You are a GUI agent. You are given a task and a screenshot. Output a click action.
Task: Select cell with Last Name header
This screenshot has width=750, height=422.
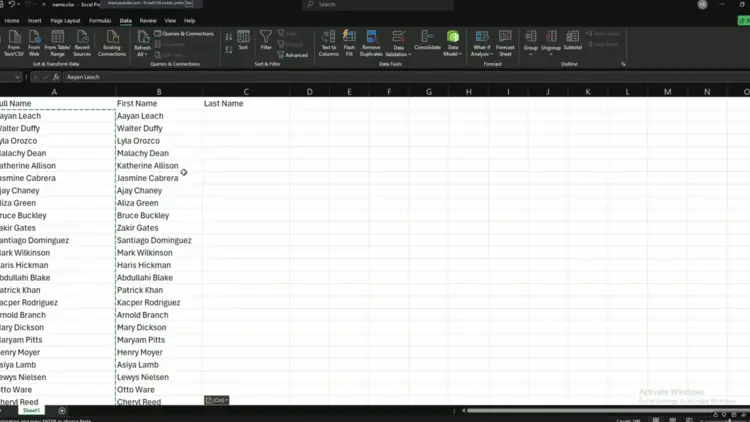[246, 103]
